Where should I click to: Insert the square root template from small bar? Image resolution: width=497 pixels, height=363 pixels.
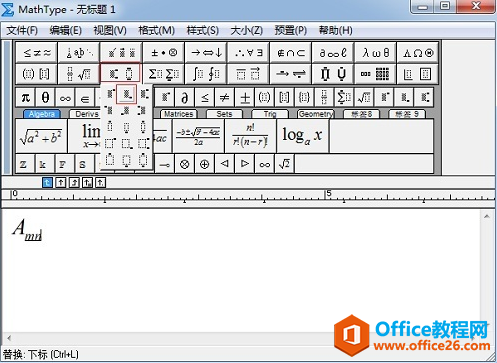coord(364,98)
